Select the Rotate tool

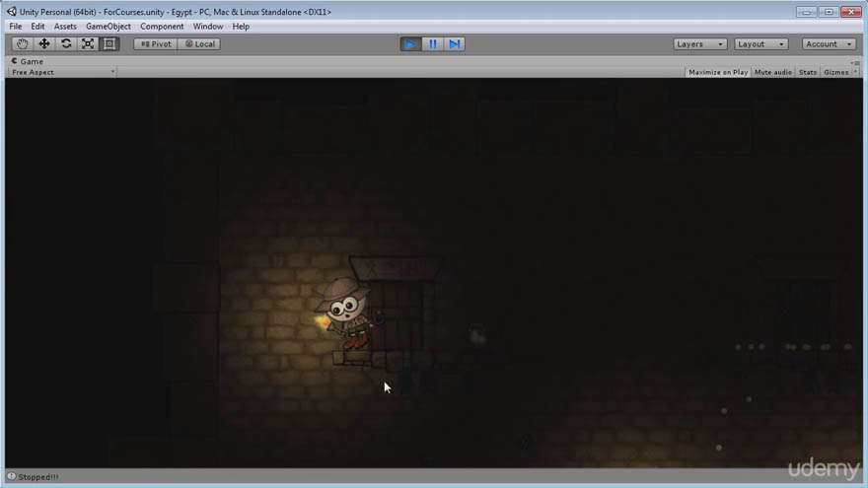[x=66, y=43]
